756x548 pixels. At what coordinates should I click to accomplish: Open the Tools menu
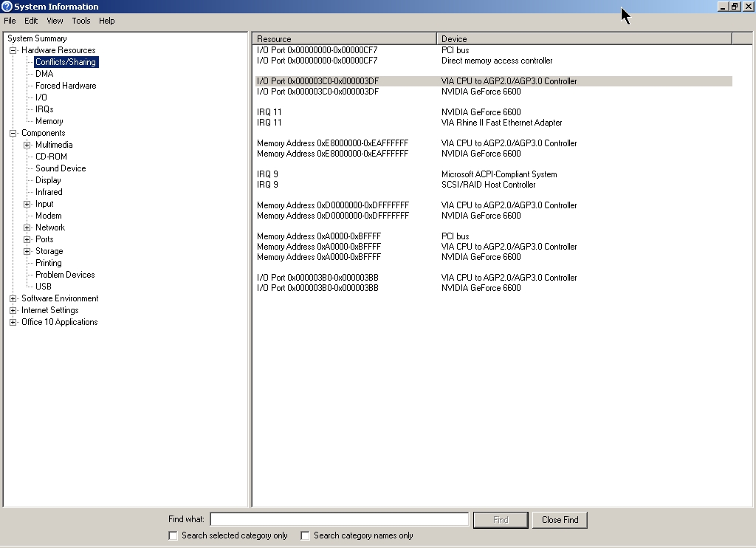(81, 21)
